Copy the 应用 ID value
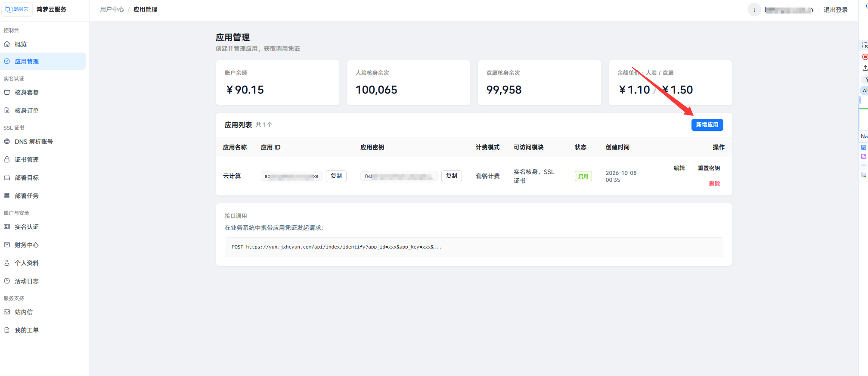Screen dimensions: 868x376 336,176
